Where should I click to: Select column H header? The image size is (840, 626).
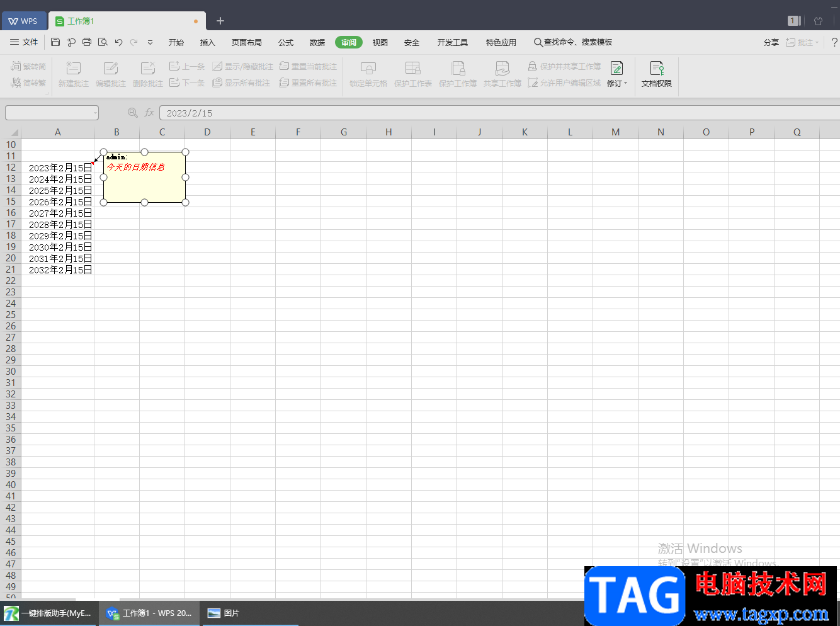point(389,132)
